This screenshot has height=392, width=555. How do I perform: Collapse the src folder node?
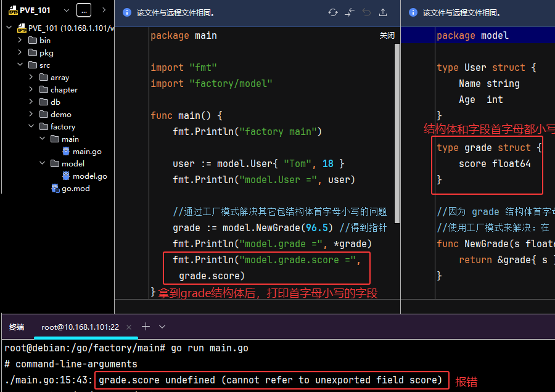(x=20, y=65)
